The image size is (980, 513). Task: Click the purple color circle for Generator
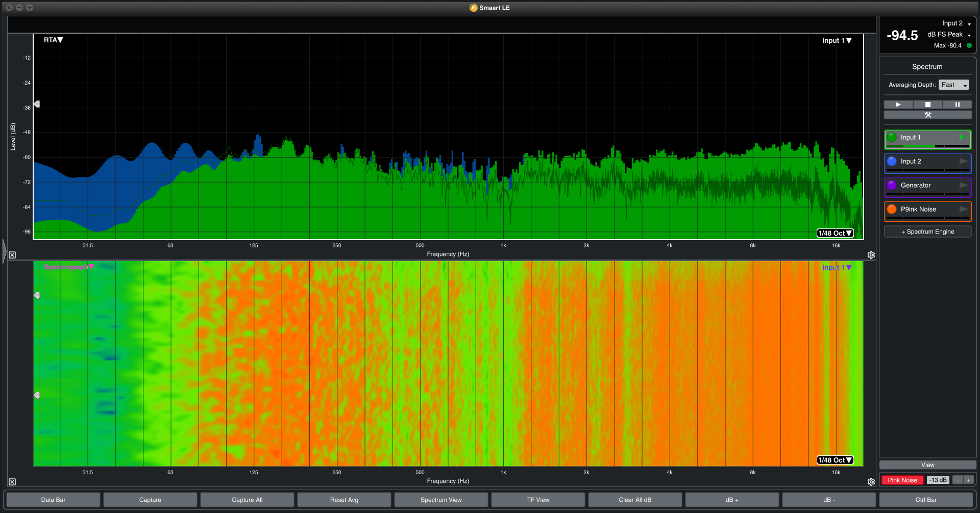tap(892, 185)
